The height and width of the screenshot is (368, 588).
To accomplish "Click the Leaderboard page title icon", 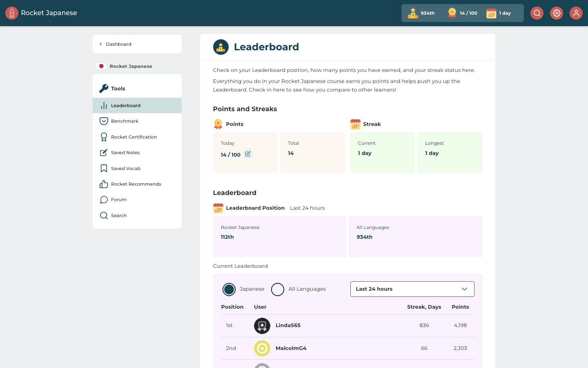I will pos(221,47).
